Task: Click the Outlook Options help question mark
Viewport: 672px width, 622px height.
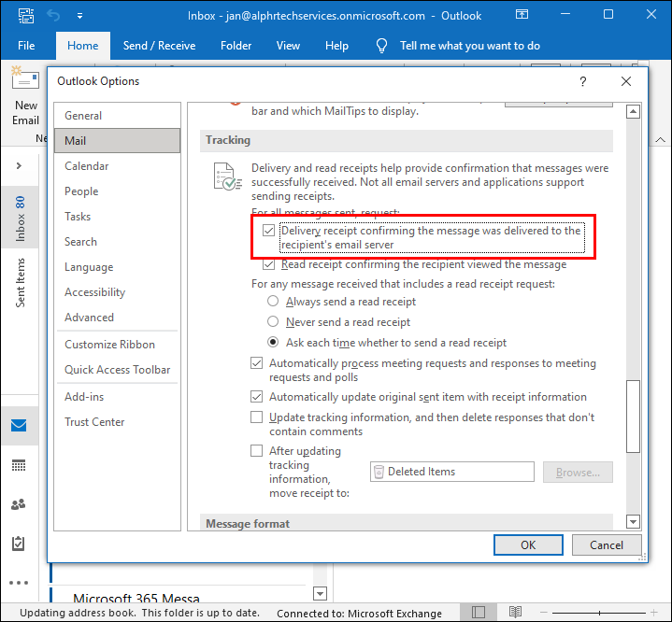Action: pyautogui.click(x=583, y=81)
